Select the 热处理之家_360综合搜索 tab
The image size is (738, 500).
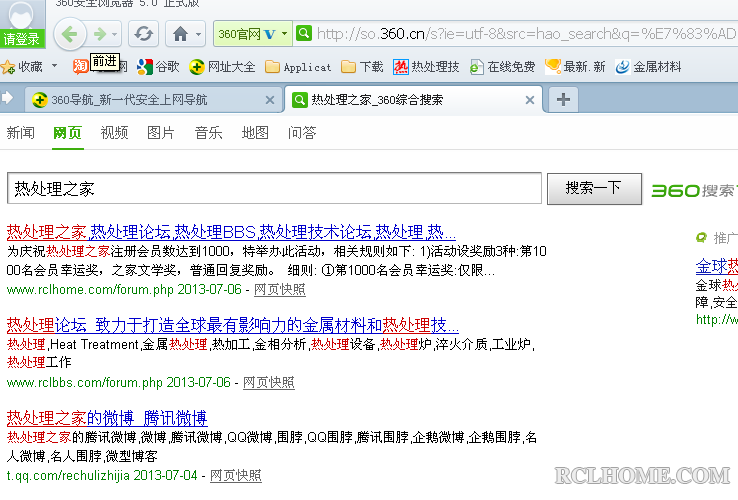click(x=413, y=100)
